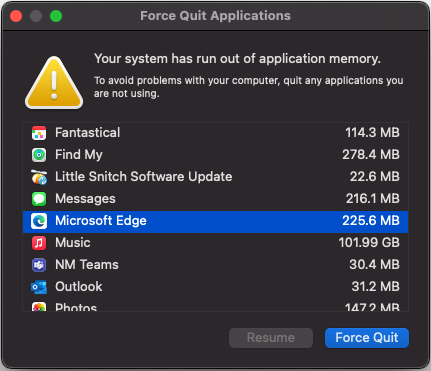Select Find My using 278.4 MB
The height and width of the screenshot is (371, 431).
[215, 155]
